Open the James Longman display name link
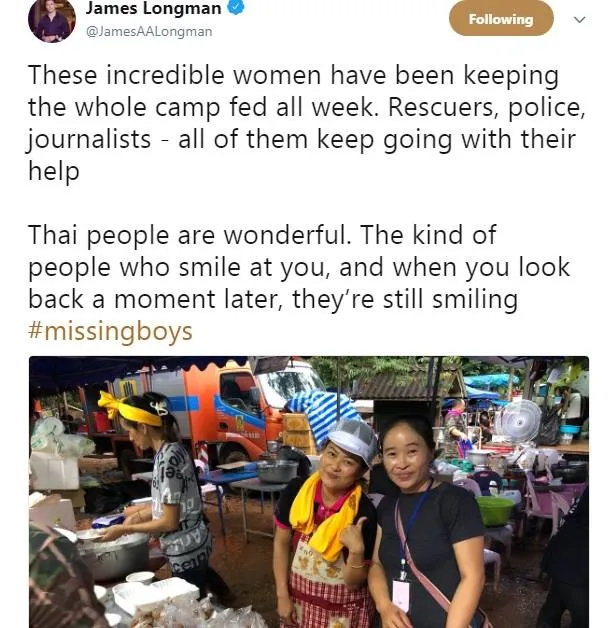The width and height of the screenshot is (614, 628). pos(153,8)
